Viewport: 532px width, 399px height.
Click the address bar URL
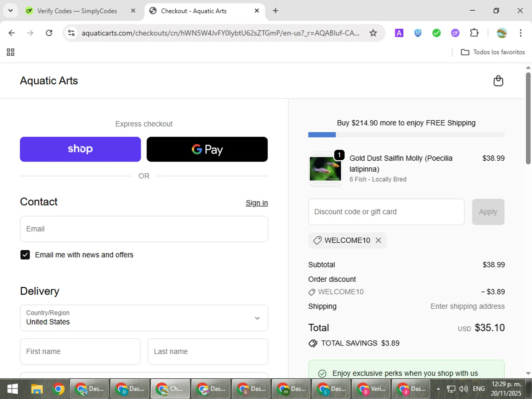click(x=220, y=33)
